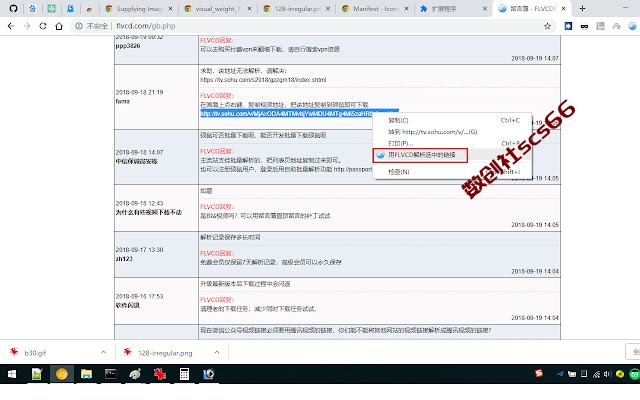This screenshot has height=400, width=640.
Task: Click the 2018-09-18 14:07 post date
Action: [x=139, y=152]
